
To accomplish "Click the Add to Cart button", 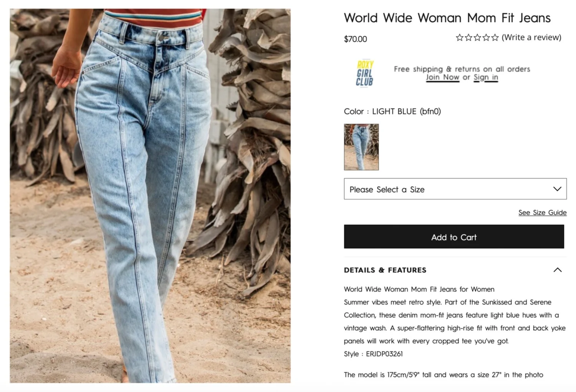I will click(454, 237).
